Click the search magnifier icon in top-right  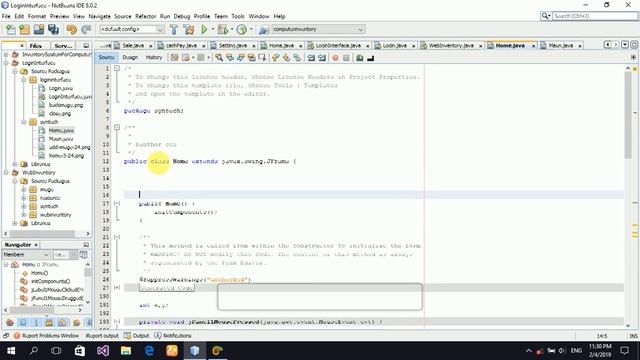(545, 16)
